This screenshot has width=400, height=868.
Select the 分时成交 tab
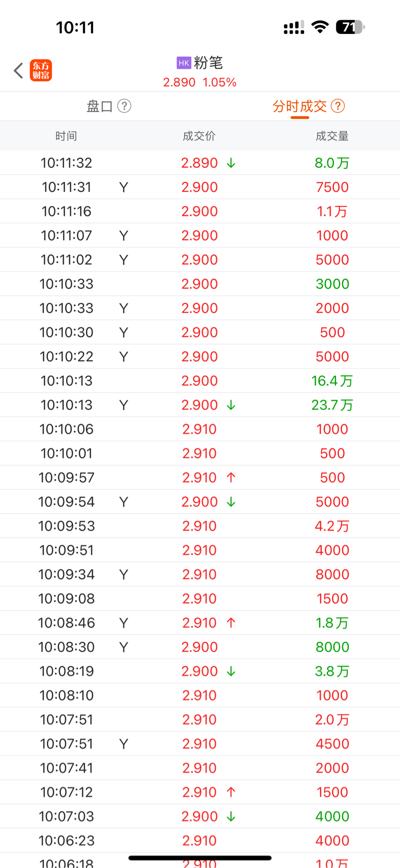click(299, 106)
